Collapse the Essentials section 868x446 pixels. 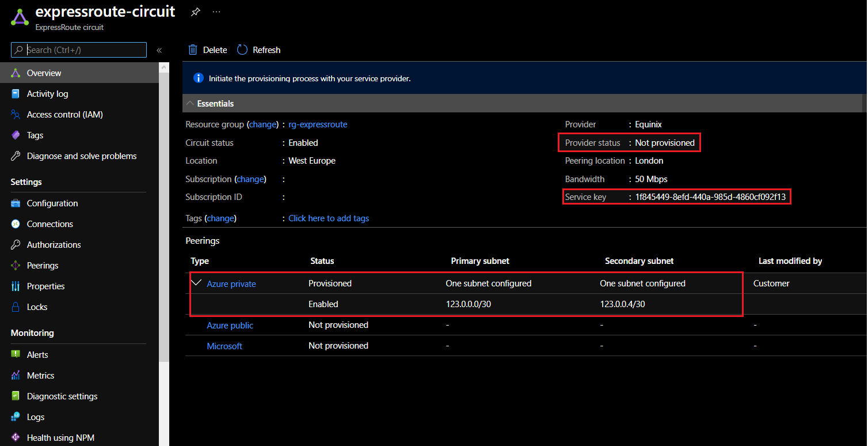pos(189,104)
